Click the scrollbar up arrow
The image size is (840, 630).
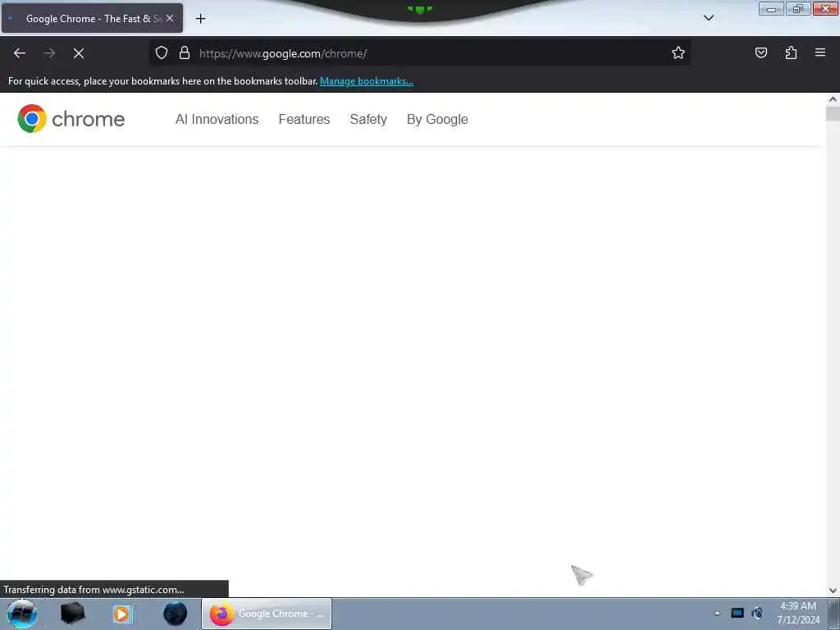[833, 99]
